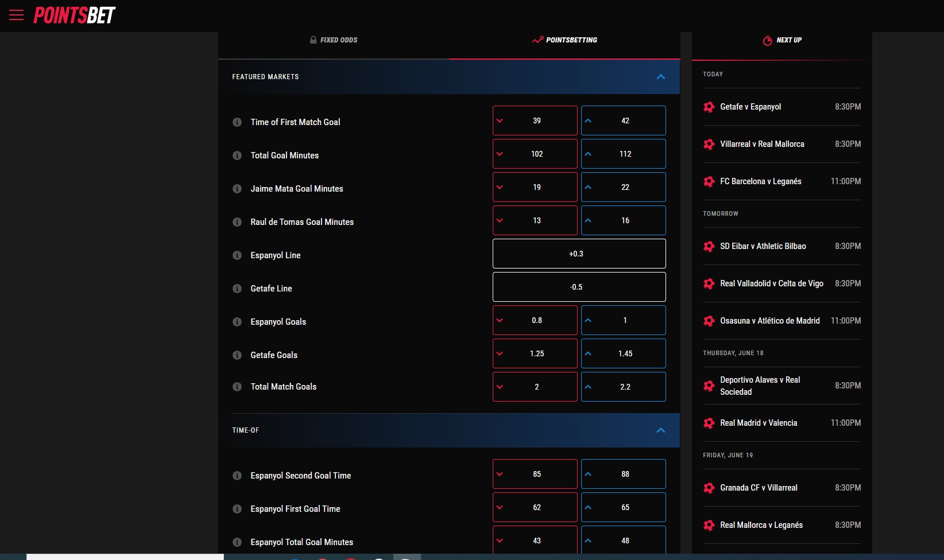Buy Espanyol First Goal Time at 65
944x560 pixels.
(624, 507)
